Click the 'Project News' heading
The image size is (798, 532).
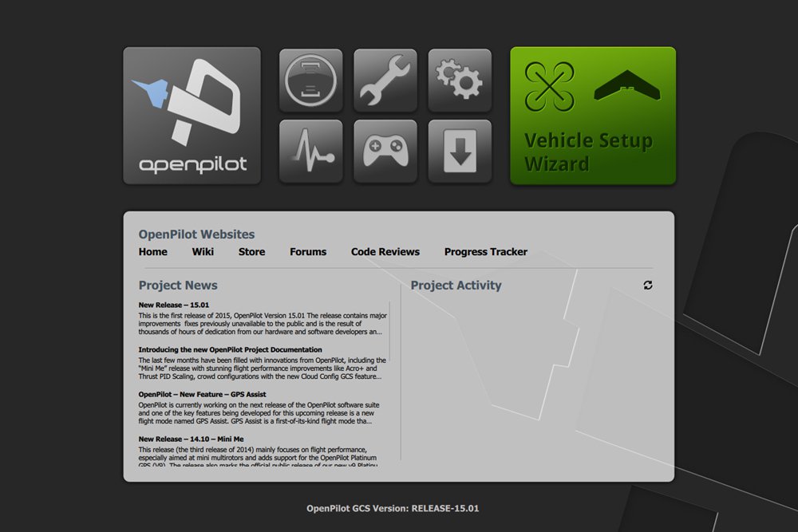(178, 286)
